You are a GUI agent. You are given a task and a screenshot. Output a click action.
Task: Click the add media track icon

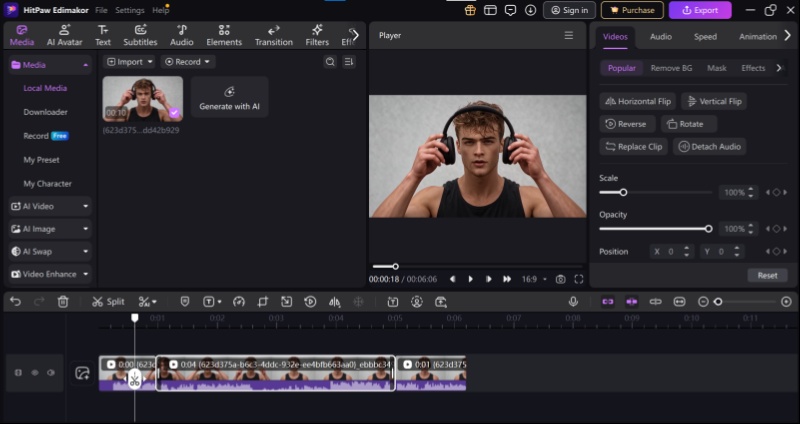(82, 372)
